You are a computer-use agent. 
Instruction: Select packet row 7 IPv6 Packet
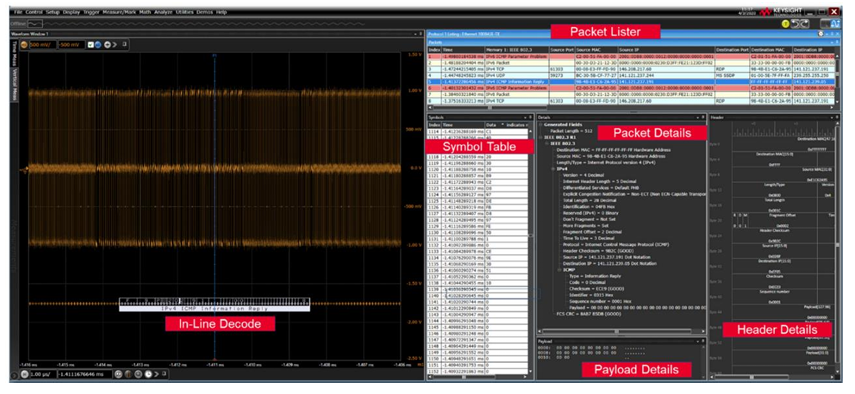coord(630,94)
